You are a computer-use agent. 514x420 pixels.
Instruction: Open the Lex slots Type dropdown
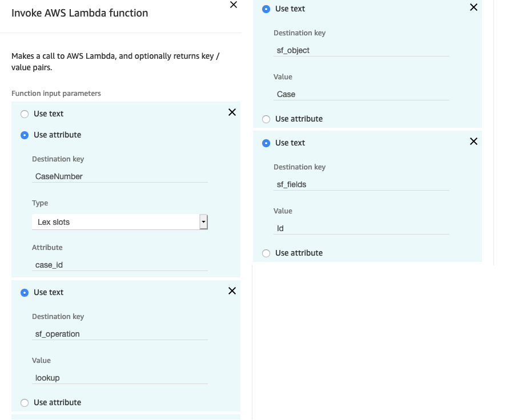click(120, 222)
